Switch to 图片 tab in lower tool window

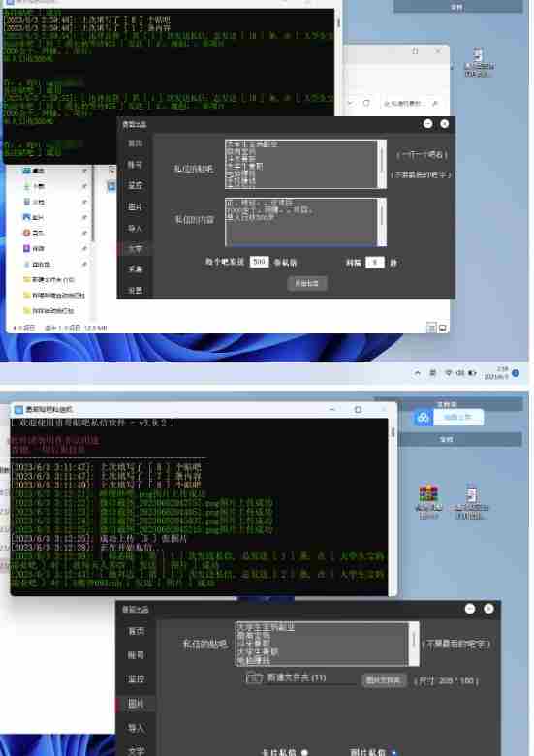click(x=136, y=704)
